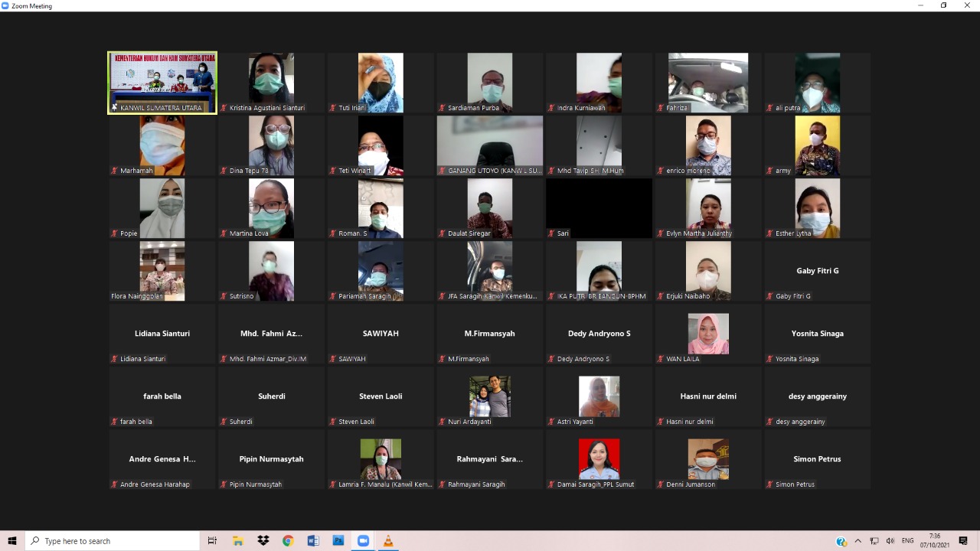Screen dimensions: 980x551
Task: Open the speaker volume tray icon
Action: click(890, 541)
